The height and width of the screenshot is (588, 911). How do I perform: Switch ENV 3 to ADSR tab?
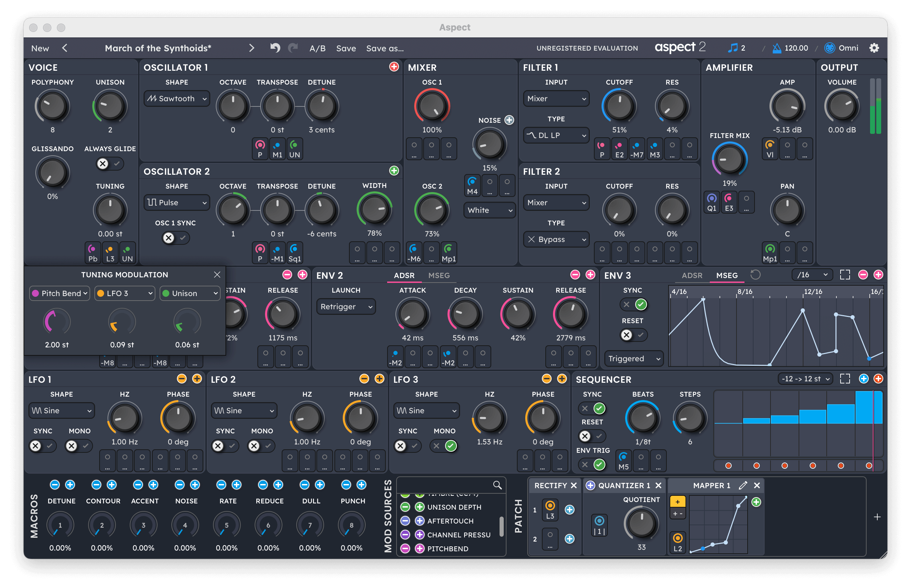692,275
